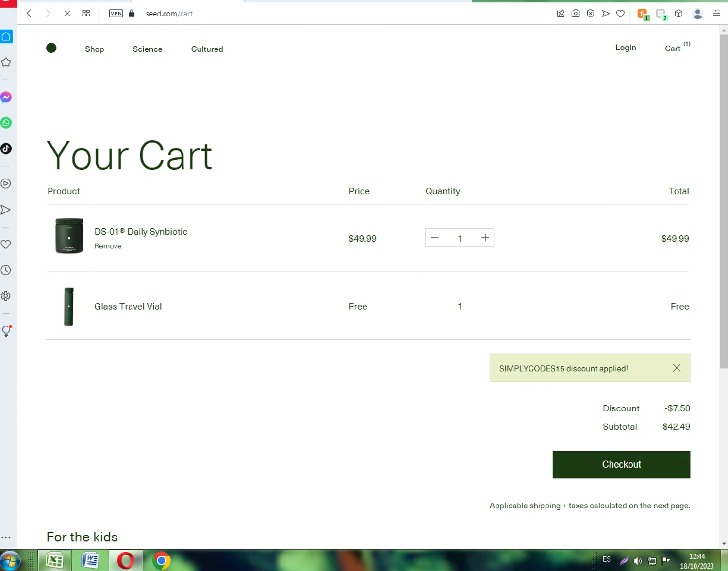This screenshot has height=571, width=728.
Task: Open TikTok in the sidebar
Action: pos(6,148)
